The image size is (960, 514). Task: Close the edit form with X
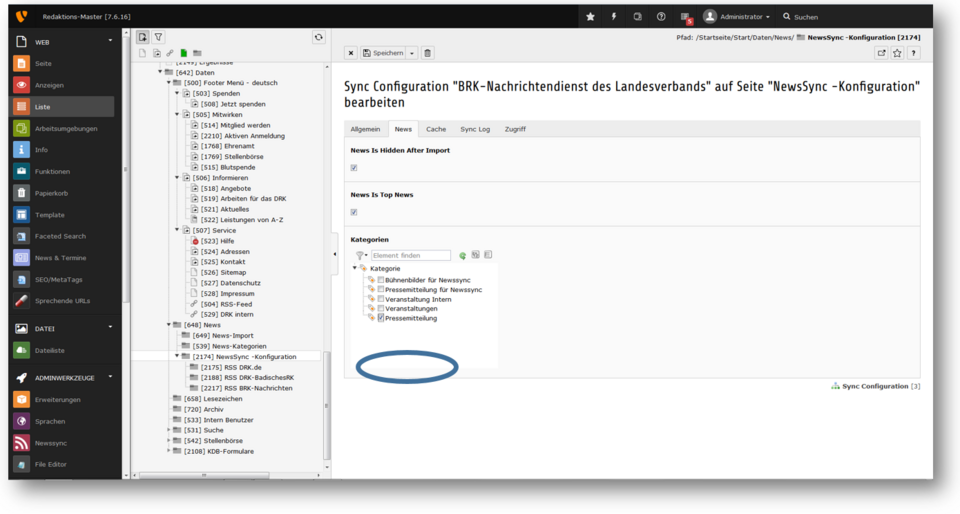pos(351,53)
